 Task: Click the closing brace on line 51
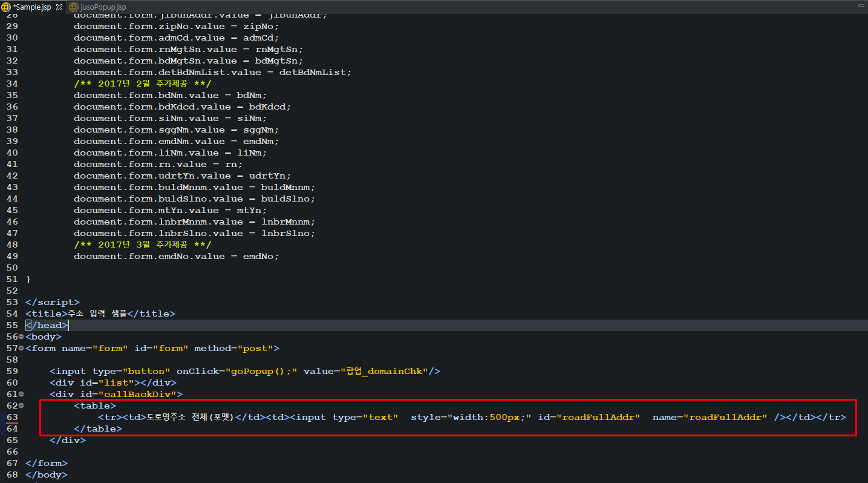coord(28,279)
